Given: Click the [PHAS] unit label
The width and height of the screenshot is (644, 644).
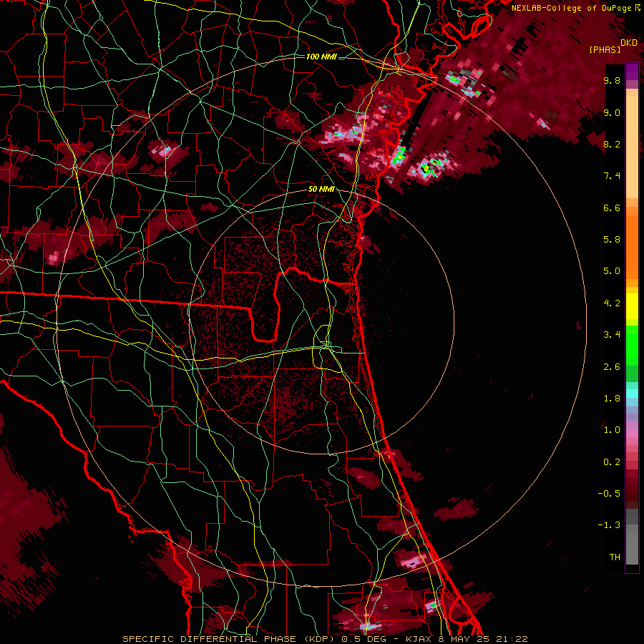Looking at the screenshot, I should (x=605, y=49).
